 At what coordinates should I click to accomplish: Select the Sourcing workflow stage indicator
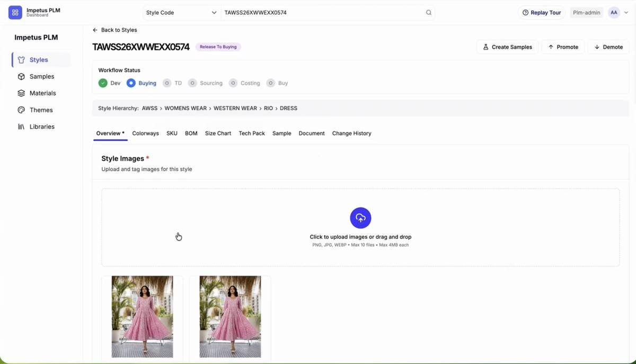tap(192, 83)
